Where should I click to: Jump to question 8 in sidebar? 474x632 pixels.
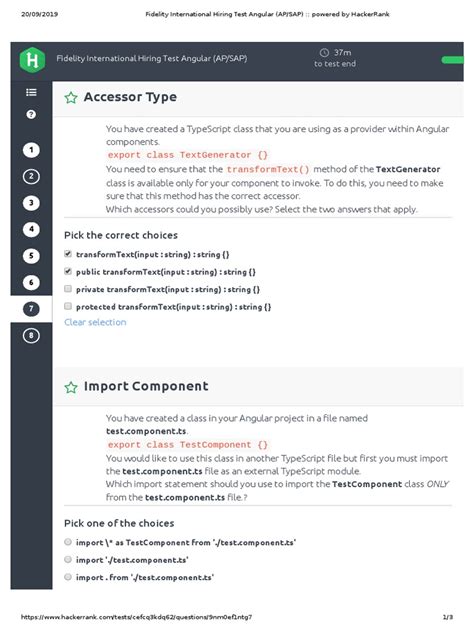coord(31,335)
